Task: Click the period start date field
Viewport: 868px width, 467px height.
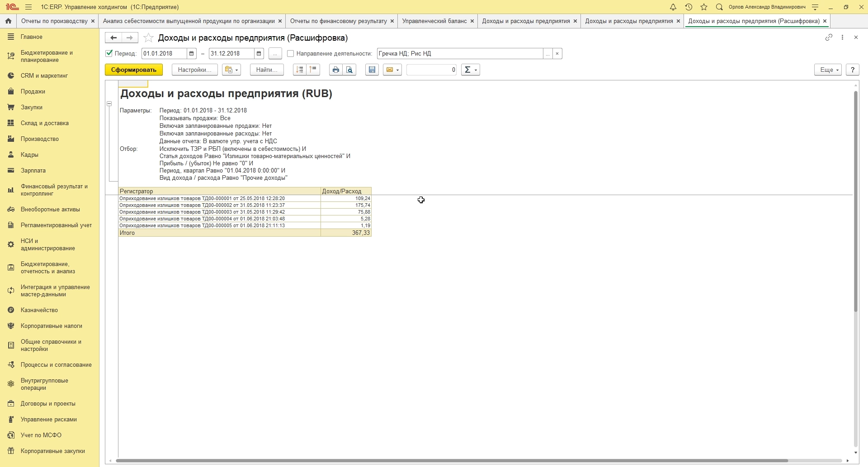Action: pyautogui.click(x=165, y=54)
